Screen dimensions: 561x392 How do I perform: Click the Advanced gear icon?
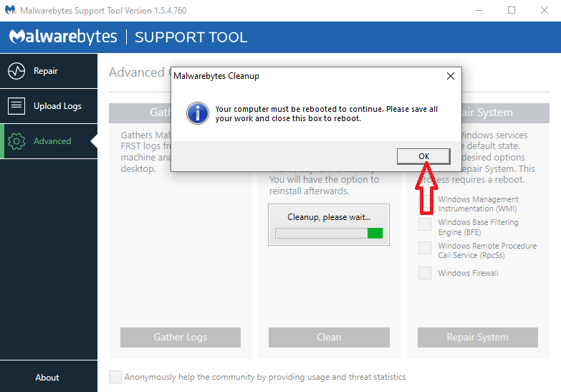16,141
